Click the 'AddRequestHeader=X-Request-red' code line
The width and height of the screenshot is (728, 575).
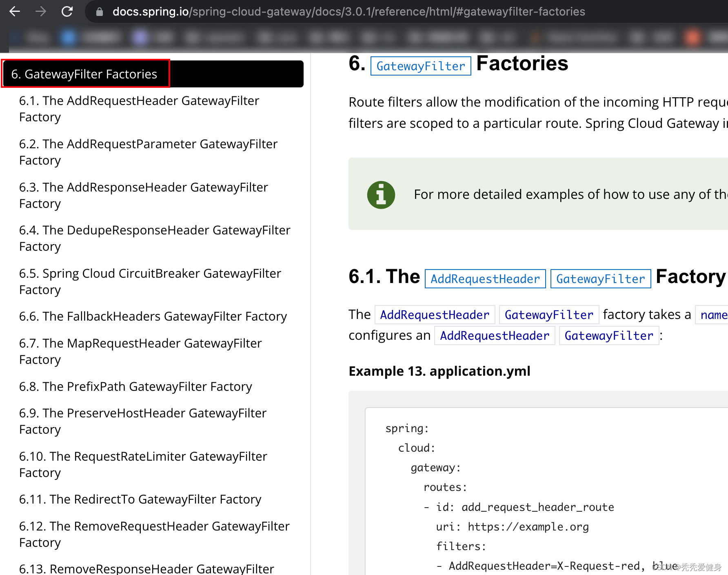(x=557, y=566)
